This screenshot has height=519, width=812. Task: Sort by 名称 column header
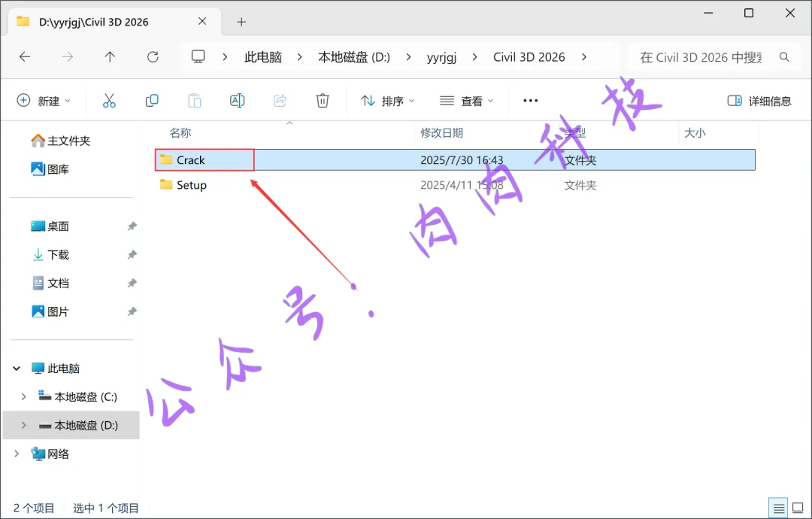pos(180,133)
